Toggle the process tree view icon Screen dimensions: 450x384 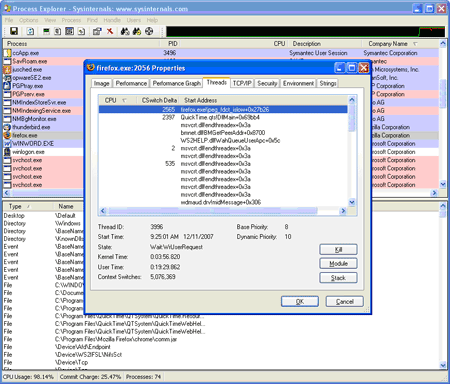[x=58, y=31]
